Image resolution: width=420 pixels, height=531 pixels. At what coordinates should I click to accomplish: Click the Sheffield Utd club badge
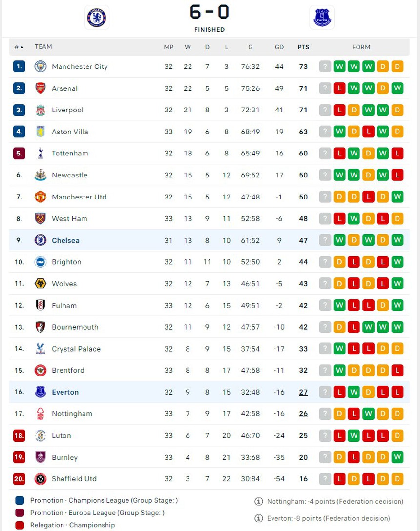point(40,479)
